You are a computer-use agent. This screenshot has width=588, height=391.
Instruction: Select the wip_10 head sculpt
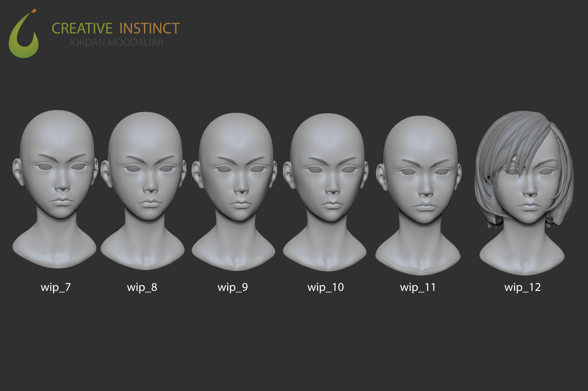pos(325,192)
